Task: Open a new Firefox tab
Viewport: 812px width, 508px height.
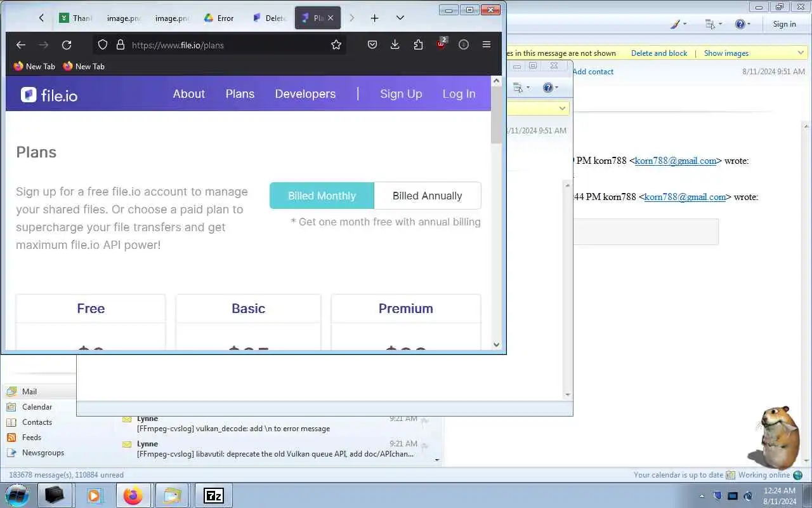Action: coord(374,18)
